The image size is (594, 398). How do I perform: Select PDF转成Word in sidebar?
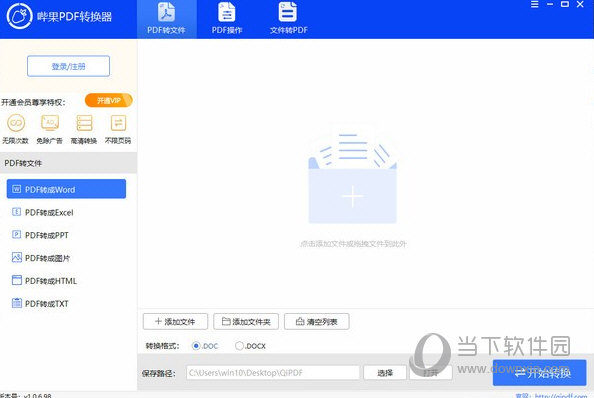pyautogui.click(x=66, y=189)
